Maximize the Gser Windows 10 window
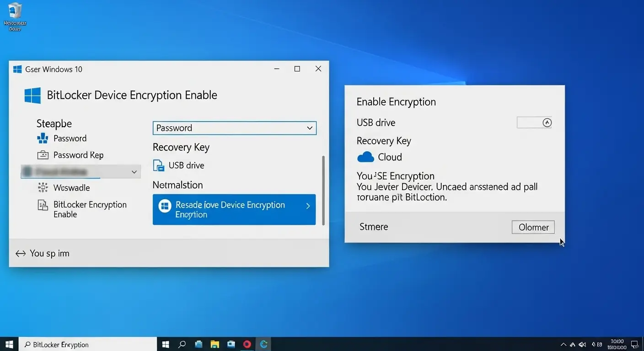This screenshot has width=644, height=351. [x=297, y=69]
